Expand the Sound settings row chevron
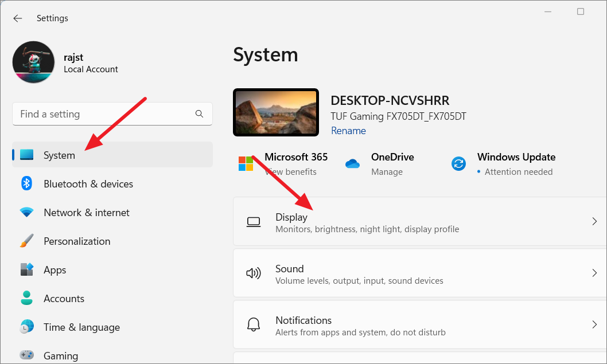The image size is (607, 364). tap(594, 273)
